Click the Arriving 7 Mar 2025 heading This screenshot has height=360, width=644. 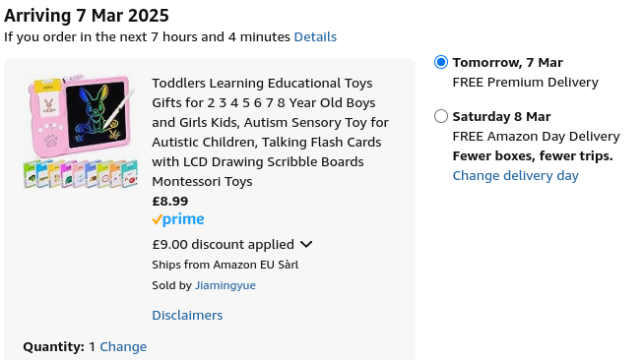(x=87, y=16)
